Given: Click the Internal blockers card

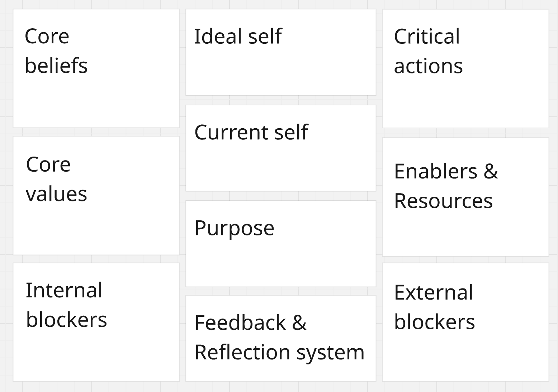Looking at the screenshot, I should (96, 322).
